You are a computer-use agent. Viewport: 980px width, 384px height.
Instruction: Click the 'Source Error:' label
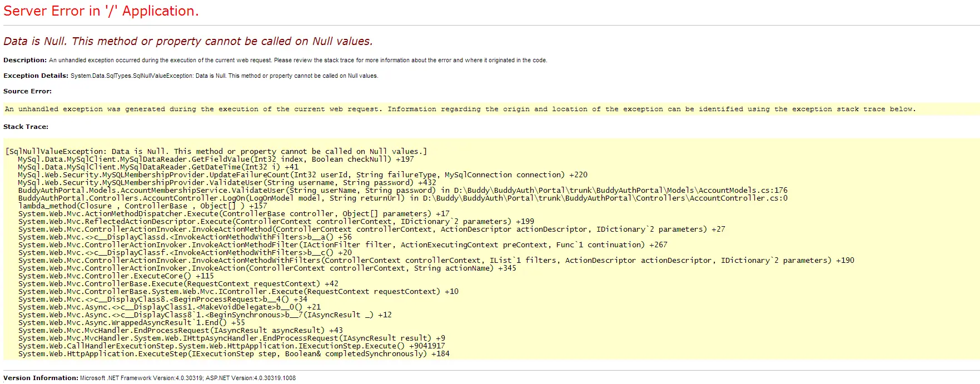[x=27, y=91]
